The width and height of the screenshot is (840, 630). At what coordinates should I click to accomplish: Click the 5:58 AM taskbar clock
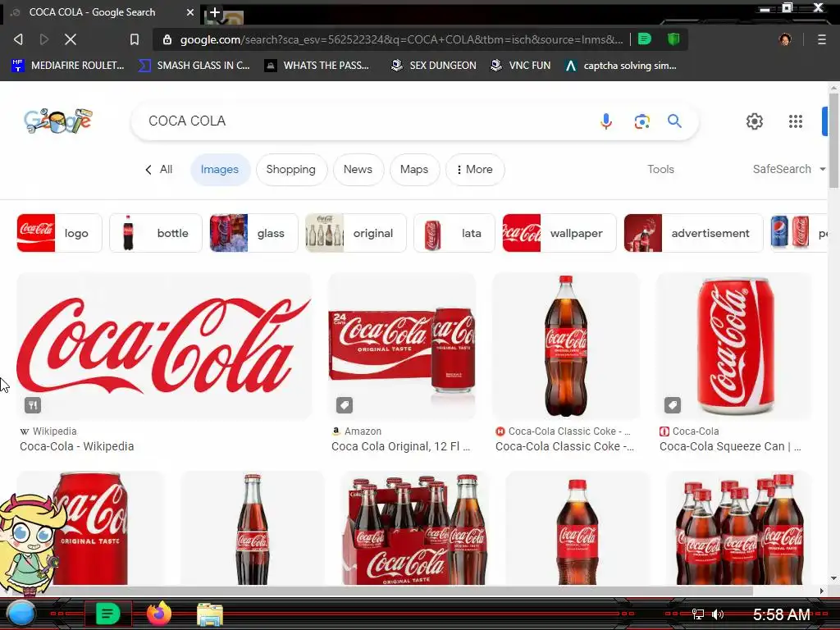click(782, 614)
